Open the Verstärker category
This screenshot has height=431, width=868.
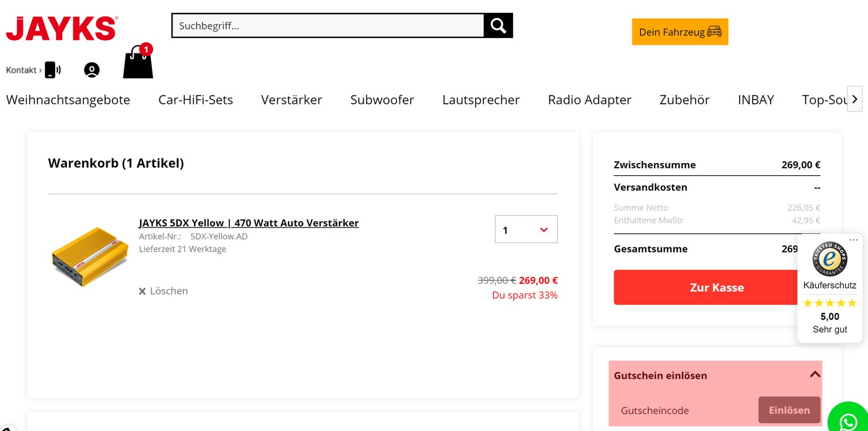point(291,100)
